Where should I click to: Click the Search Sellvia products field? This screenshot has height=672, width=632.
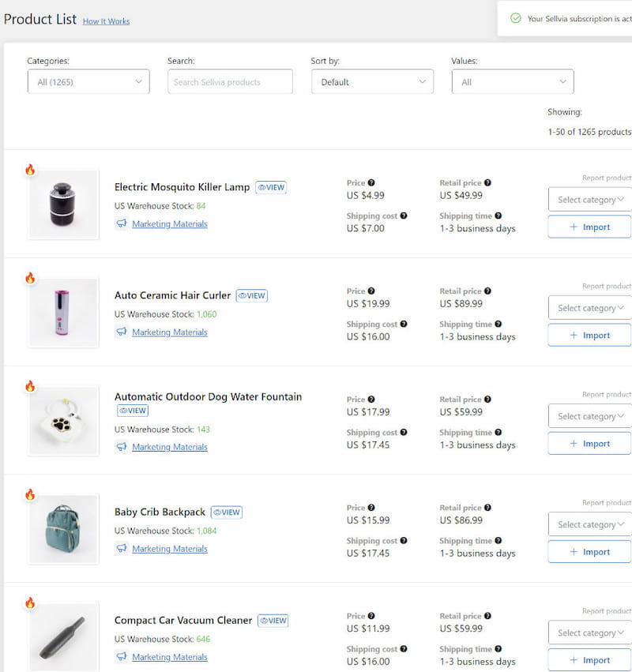[230, 82]
